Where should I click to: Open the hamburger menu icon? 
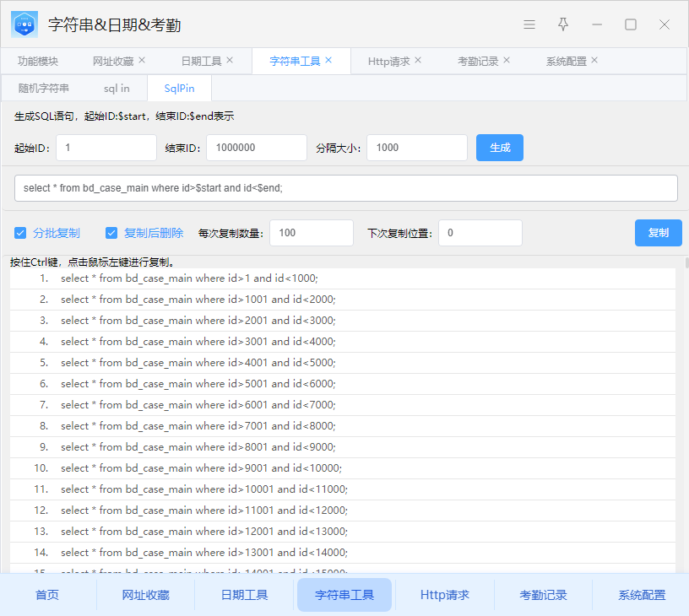[529, 24]
